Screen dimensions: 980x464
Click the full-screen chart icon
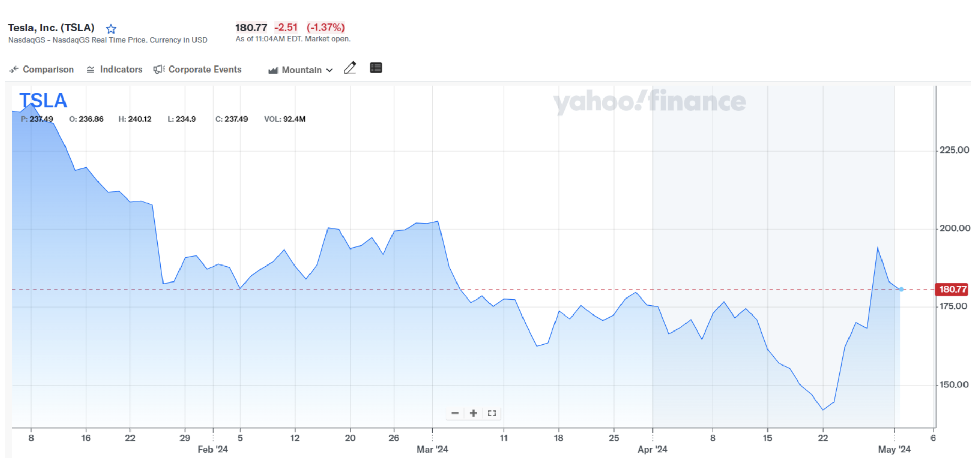point(492,413)
